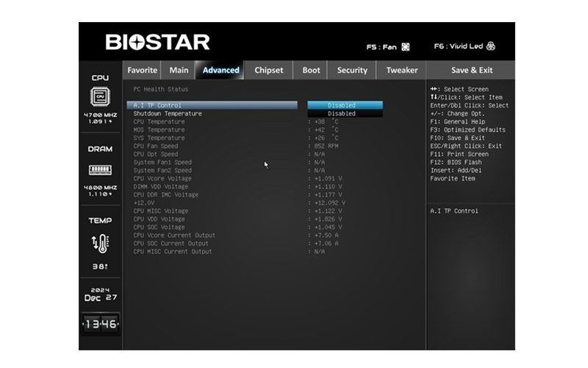
Task: Click the F3: Optimized Defaults help line
Action: click(x=467, y=130)
